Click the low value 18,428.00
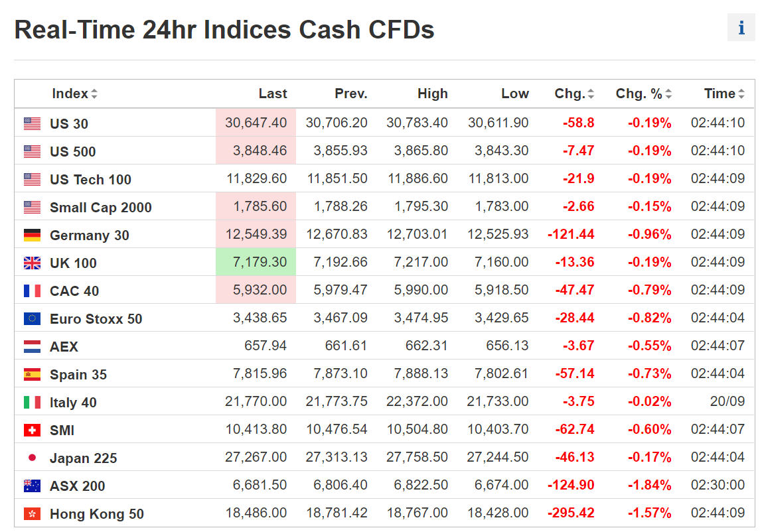The height and width of the screenshot is (532, 760). tap(498, 513)
